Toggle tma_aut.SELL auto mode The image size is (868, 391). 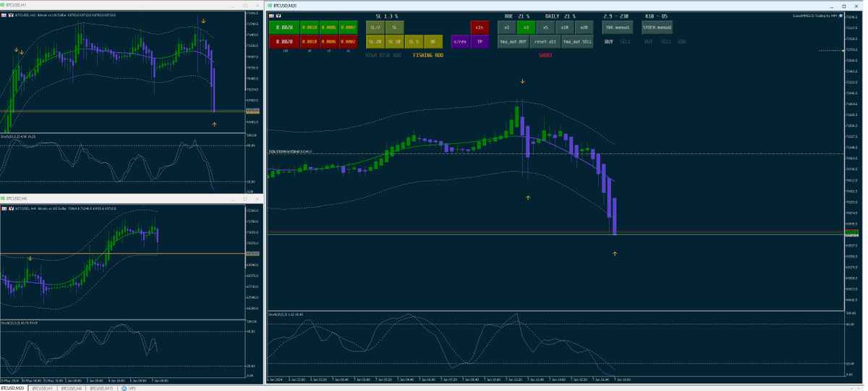click(x=578, y=42)
